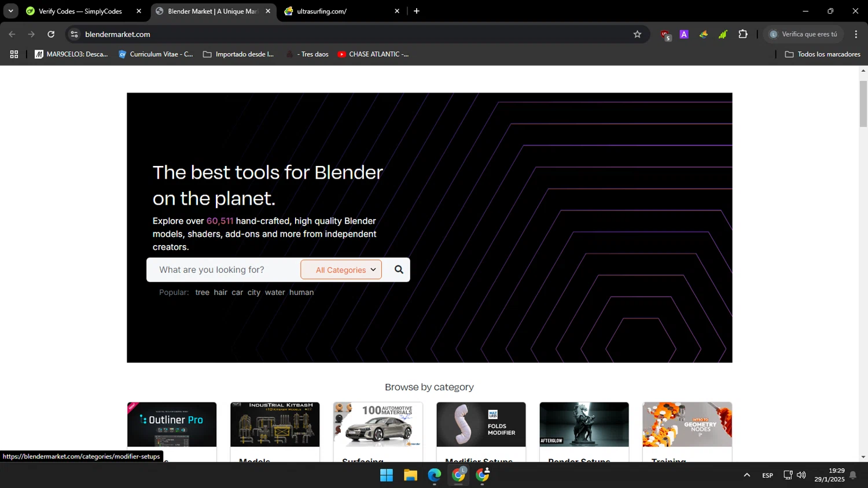Viewport: 868px width, 488px height.
Task: Go back to the previous page
Action: click(12, 34)
